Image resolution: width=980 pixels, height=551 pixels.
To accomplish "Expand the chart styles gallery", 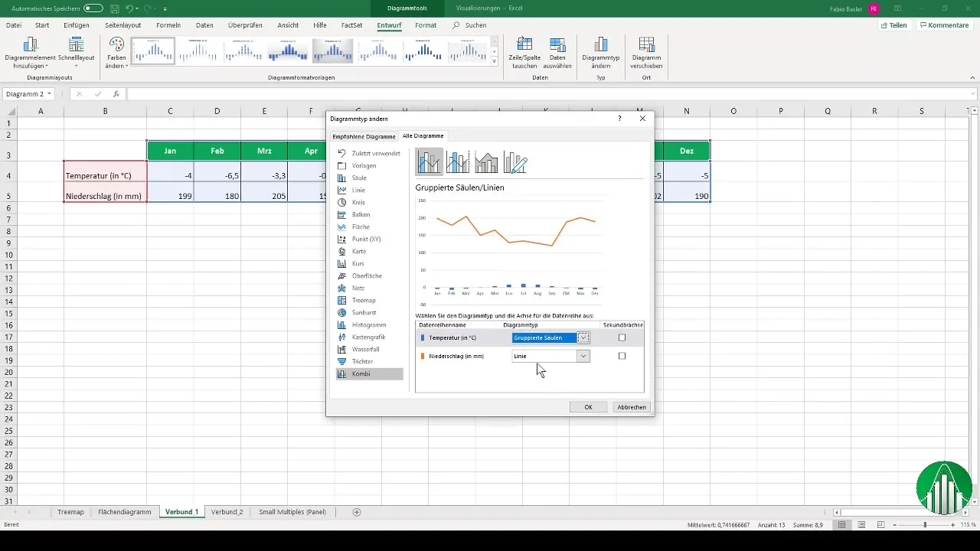I will tap(495, 62).
